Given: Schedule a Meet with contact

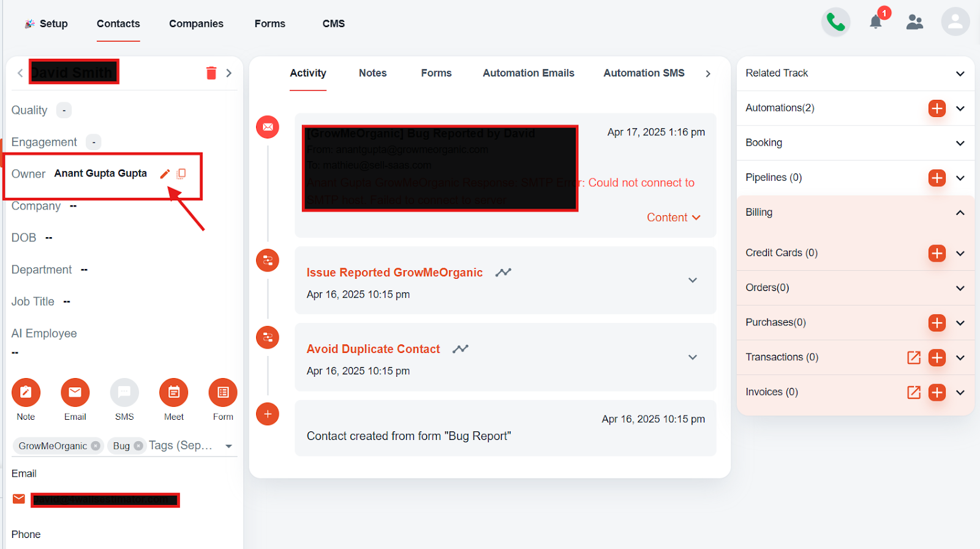Looking at the screenshot, I should [x=174, y=392].
